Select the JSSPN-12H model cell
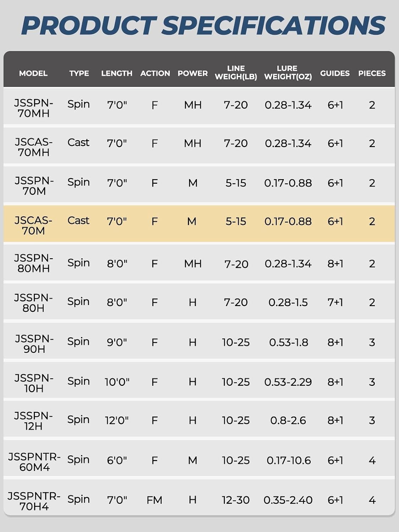Screen dimensions: 399x532 coord(33,421)
